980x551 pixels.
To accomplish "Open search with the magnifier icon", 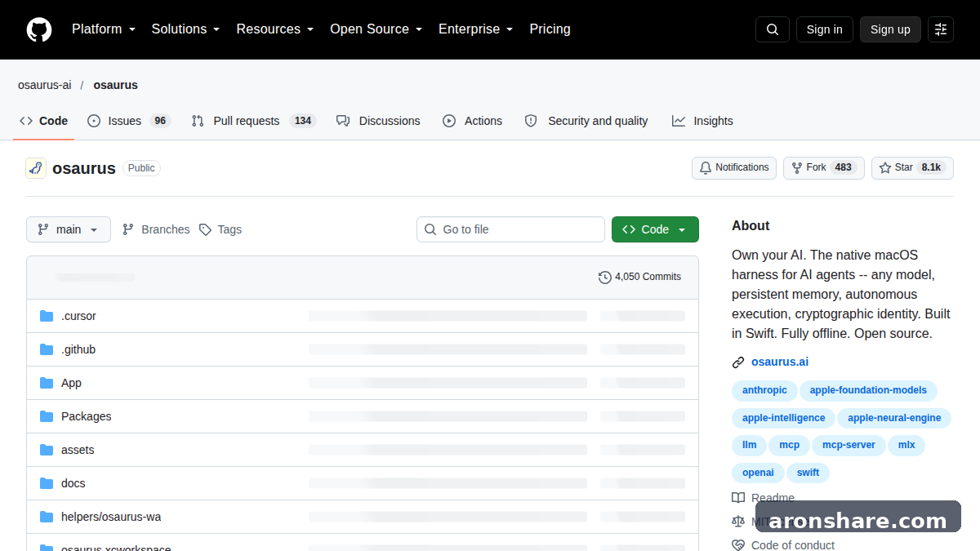I will click(x=773, y=29).
